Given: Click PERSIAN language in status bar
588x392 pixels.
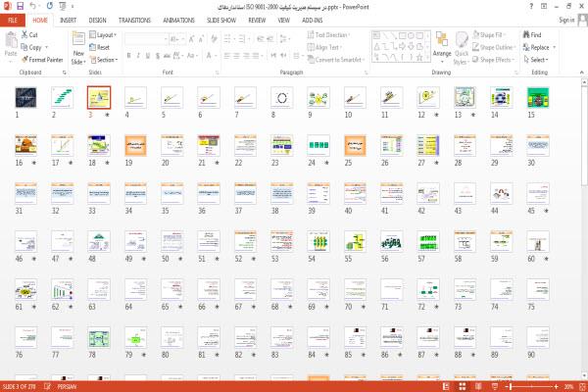Looking at the screenshot, I should click(67, 386).
